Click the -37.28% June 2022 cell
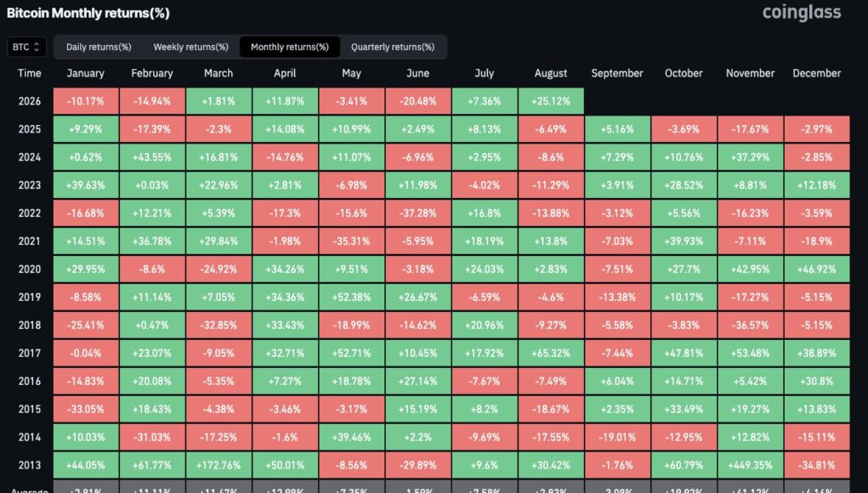This screenshot has height=493, width=868. point(418,213)
